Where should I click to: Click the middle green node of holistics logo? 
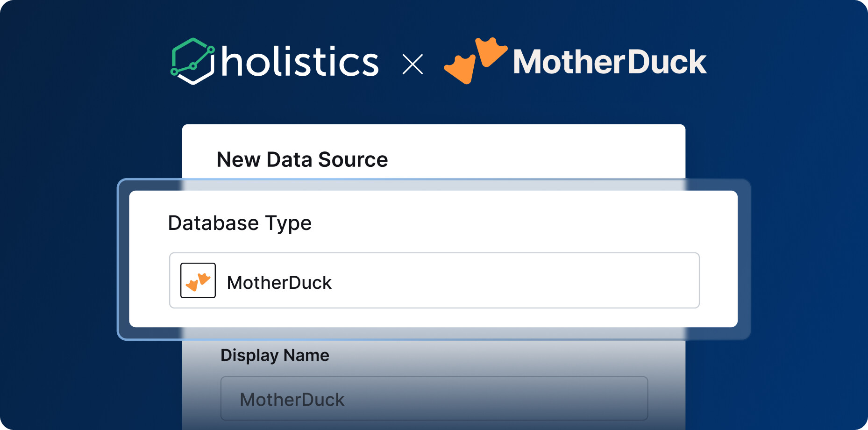[x=193, y=66]
